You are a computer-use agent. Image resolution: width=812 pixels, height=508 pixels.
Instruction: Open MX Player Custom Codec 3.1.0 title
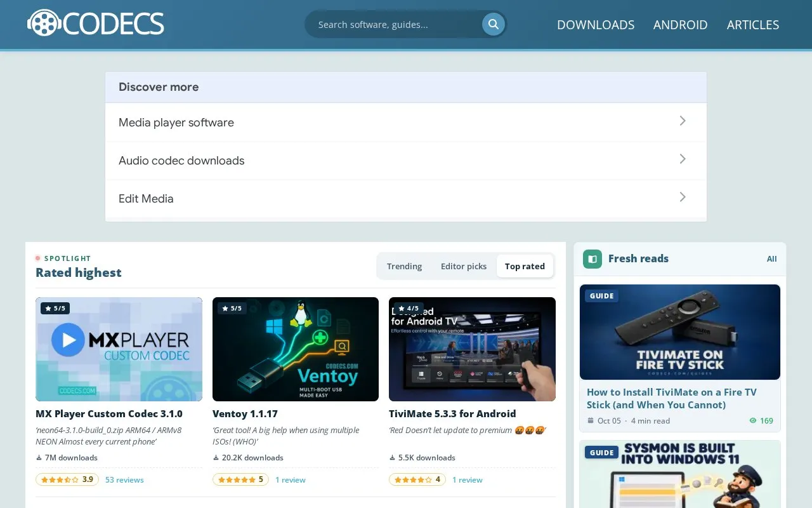[x=109, y=413]
